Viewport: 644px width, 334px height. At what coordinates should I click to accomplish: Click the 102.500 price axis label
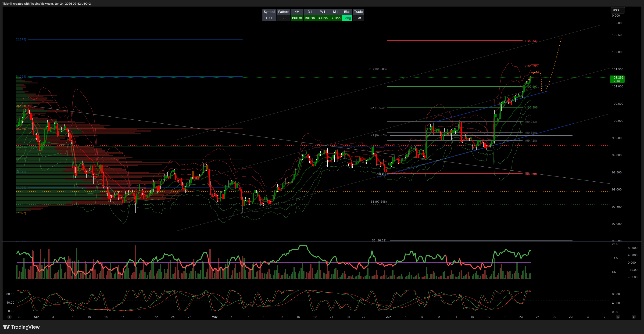(618, 35)
